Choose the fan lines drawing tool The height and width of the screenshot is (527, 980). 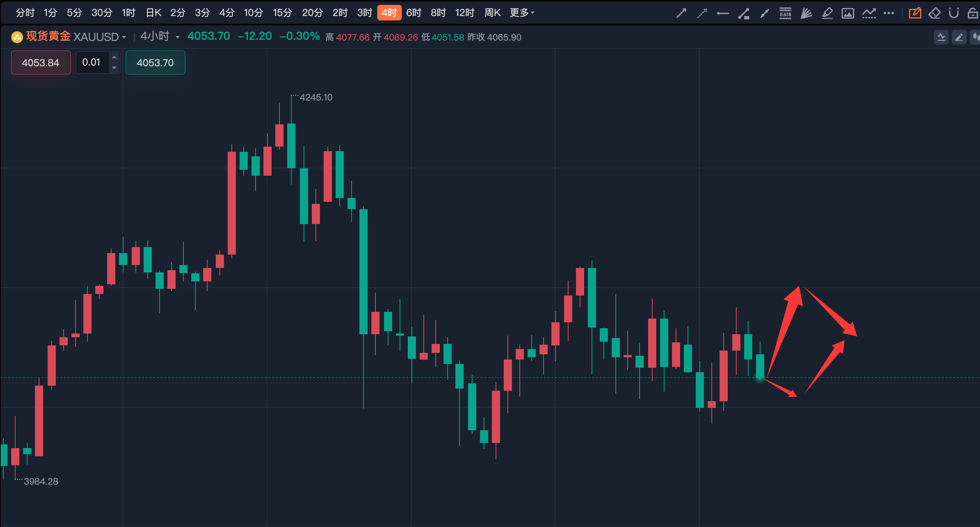pyautogui.click(x=806, y=13)
